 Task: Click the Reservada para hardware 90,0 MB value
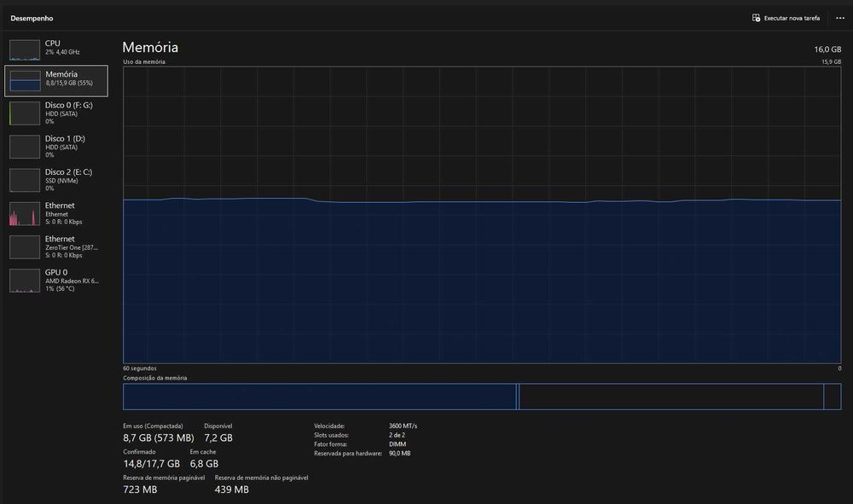(x=400, y=454)
